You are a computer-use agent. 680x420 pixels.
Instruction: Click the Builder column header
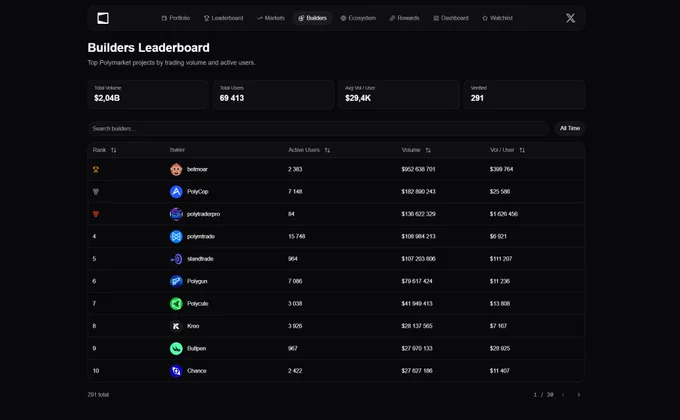click(x=177, y=150)
